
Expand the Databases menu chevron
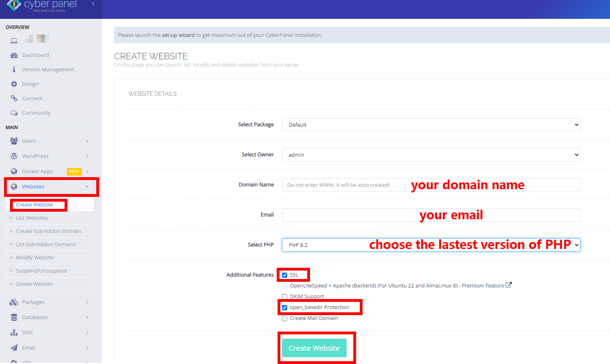[x=87, y=317]
